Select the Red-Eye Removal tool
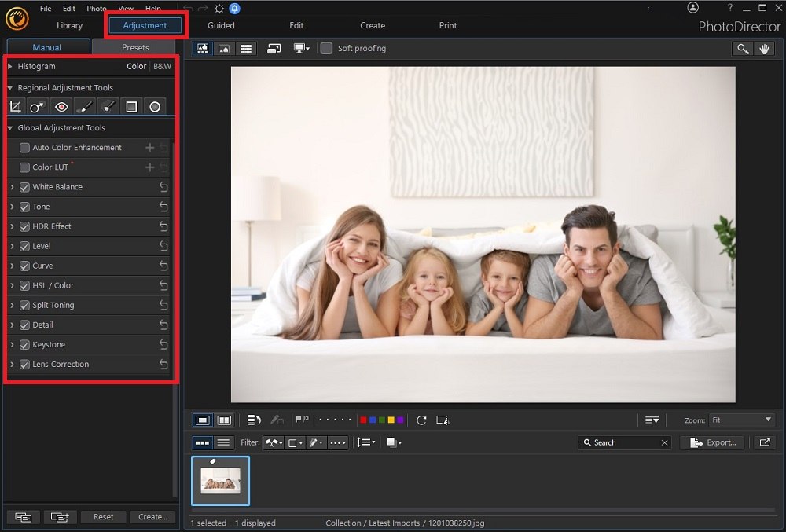The image size is (786, 532). [x=61, y=106]
